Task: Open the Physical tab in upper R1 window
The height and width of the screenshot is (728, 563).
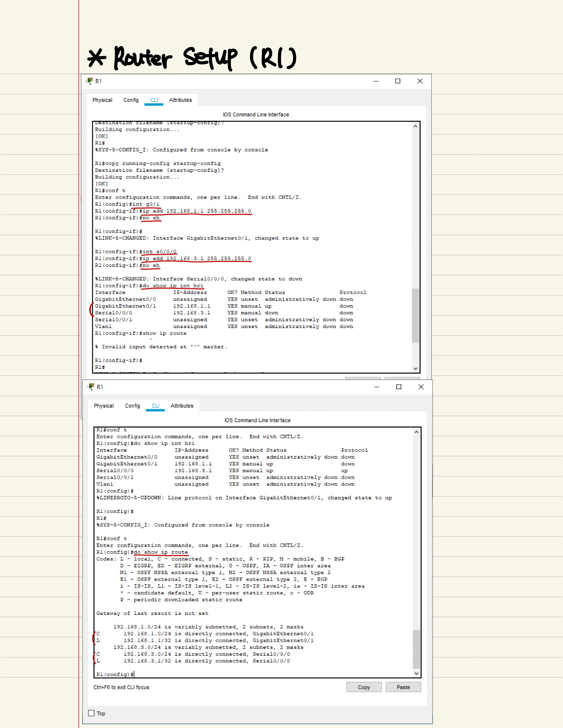Action: click(x=102, y=100)
